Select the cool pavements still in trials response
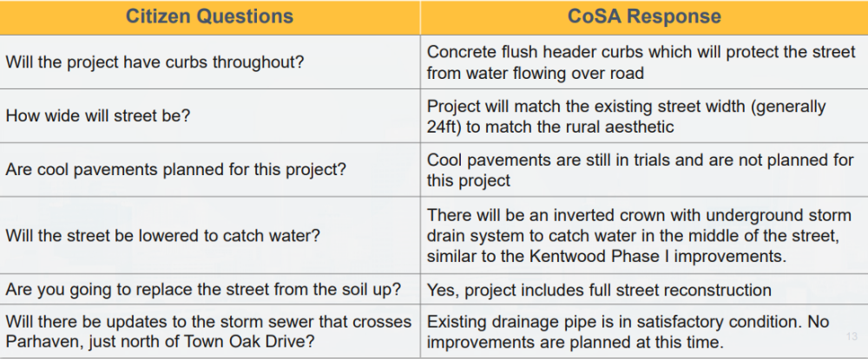Image resolution: width=868 pixels, height=359 pixels. tap(640, 170)
